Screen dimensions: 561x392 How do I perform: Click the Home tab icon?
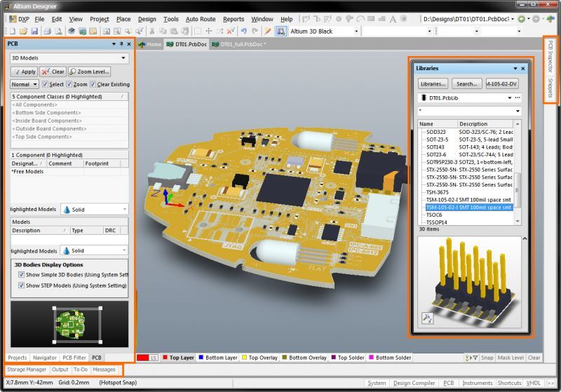click(x=142, y=44)
